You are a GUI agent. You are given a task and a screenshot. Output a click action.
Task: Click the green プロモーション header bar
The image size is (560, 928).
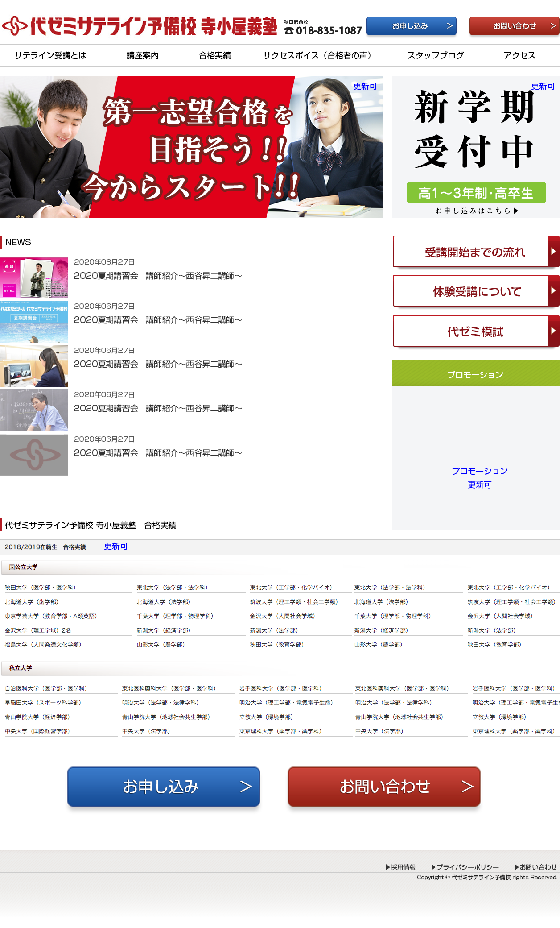pyautogui.click(x=476, y=373)
